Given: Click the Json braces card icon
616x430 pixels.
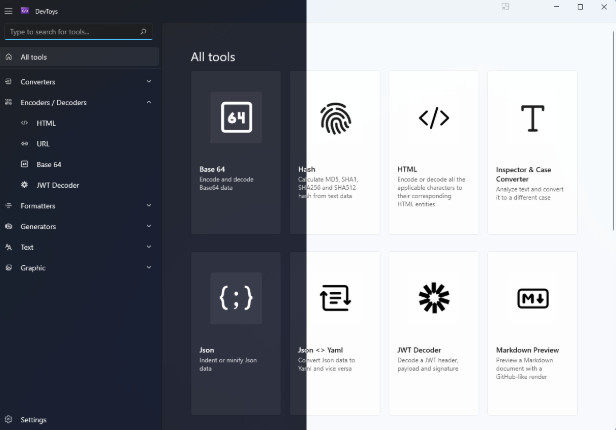Looking at the screenshot, I should pos(236,298).
